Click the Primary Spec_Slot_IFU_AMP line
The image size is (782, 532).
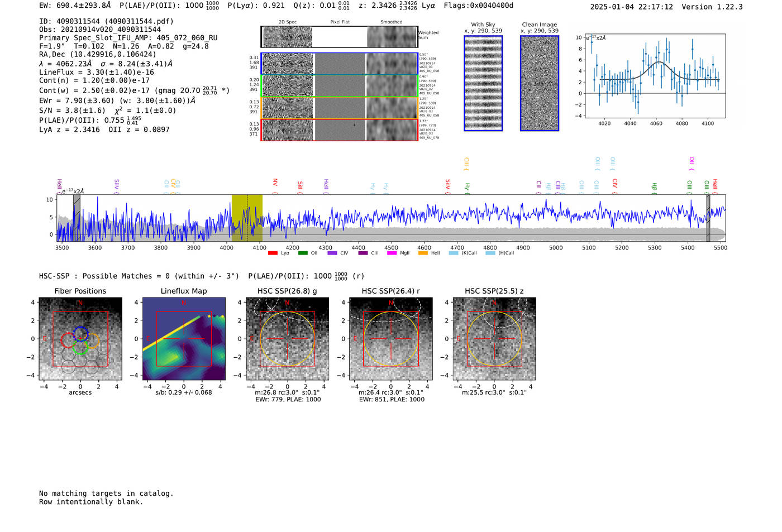[128, 38]
